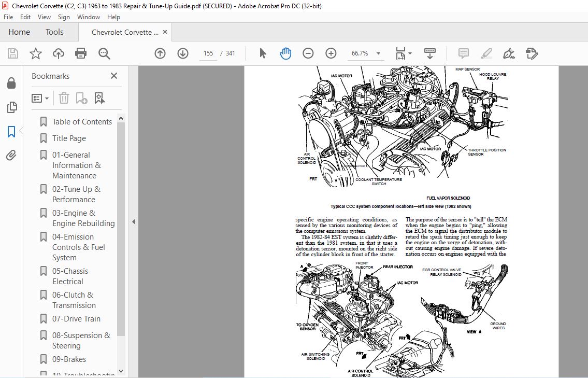Viewport: 588px width, 378px height.
Task: Close the Chevrolet Corvette document tab
Action: (x=165, y=32)
